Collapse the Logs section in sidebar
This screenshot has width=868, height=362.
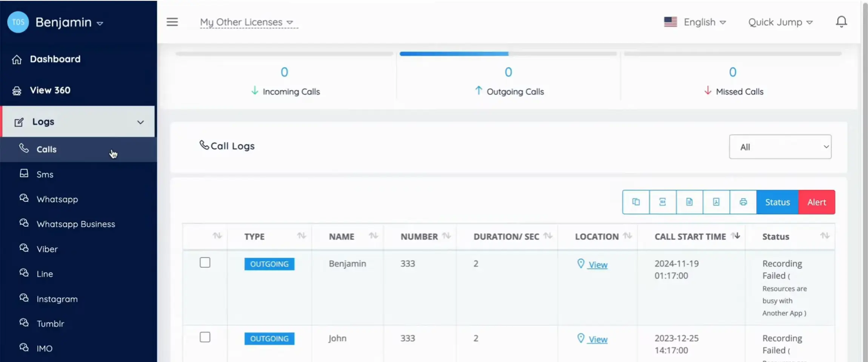click(140, 122)
